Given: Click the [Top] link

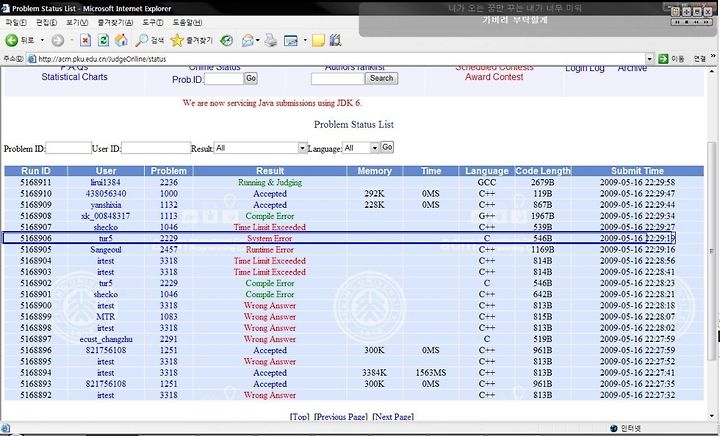Looking at the screenshot, I should [x=299, y=417].
